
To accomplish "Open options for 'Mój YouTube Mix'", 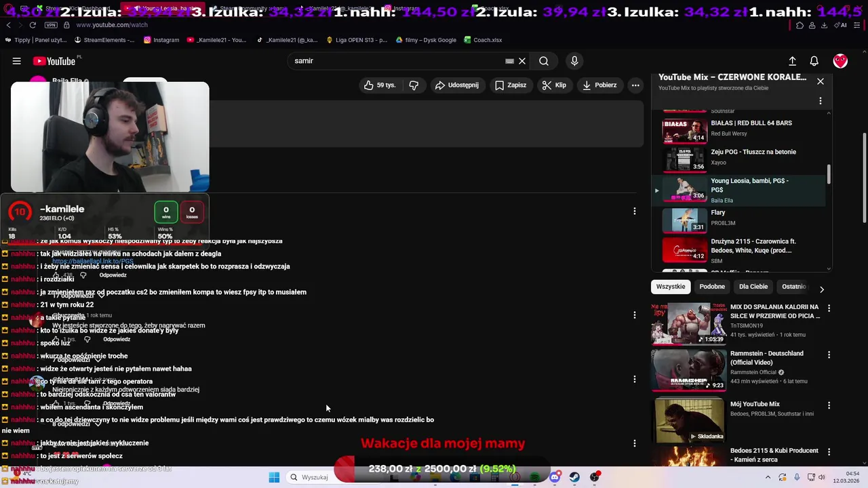I will click(x=829, y=405).
